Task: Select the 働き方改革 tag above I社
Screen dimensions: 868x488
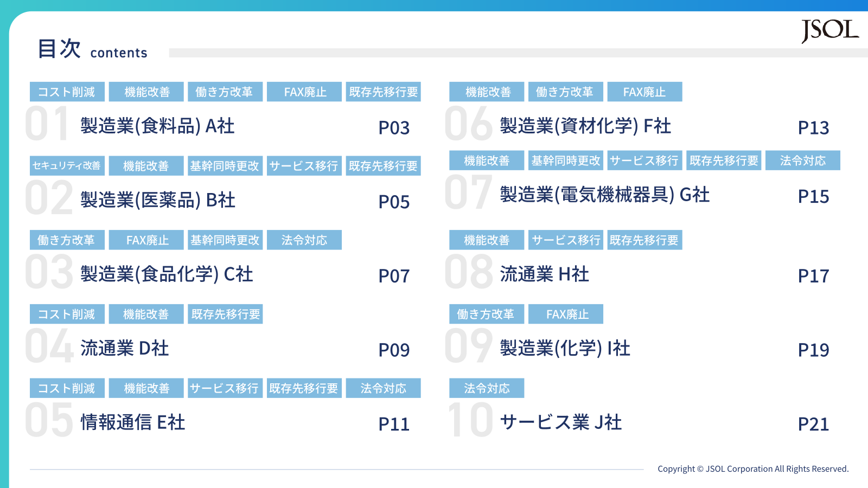Action: (487, 314)
